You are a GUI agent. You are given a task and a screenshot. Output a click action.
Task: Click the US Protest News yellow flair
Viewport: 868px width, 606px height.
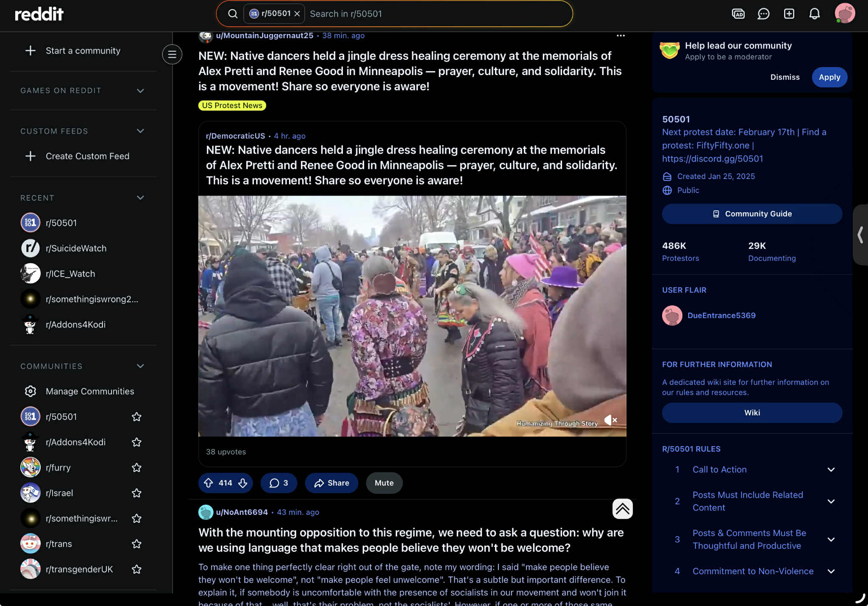click(232, 106)
